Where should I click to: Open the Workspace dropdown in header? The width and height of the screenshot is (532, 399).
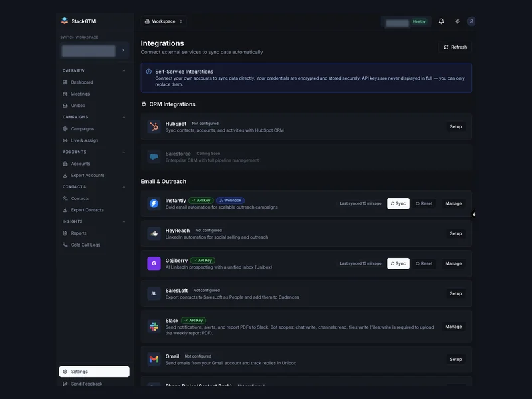(x=164, y=21)
